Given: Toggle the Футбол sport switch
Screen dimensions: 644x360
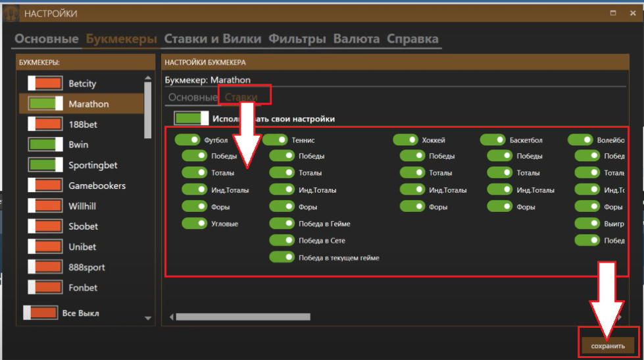Looking at the screenshot, I should (x=187, y=140).
